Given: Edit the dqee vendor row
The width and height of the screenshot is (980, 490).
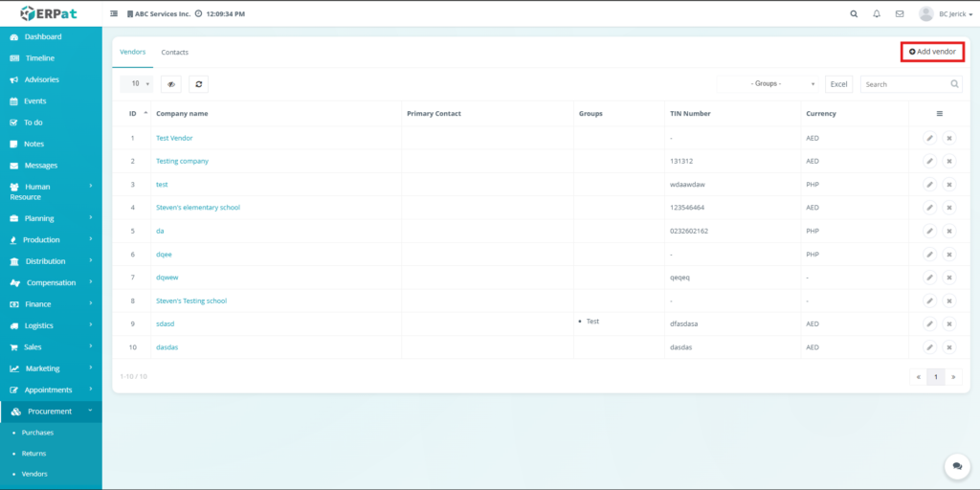Looking at the screenshot, I should [930, 255].
